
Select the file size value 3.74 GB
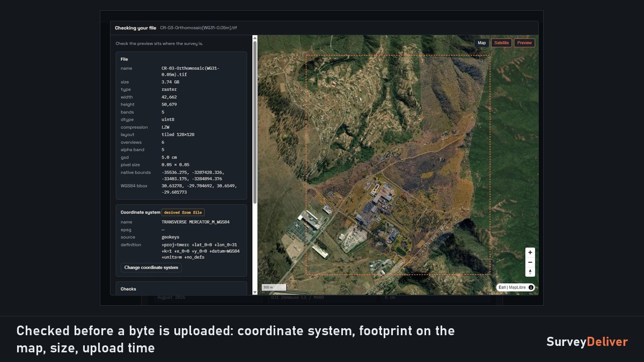pos(171,82)
